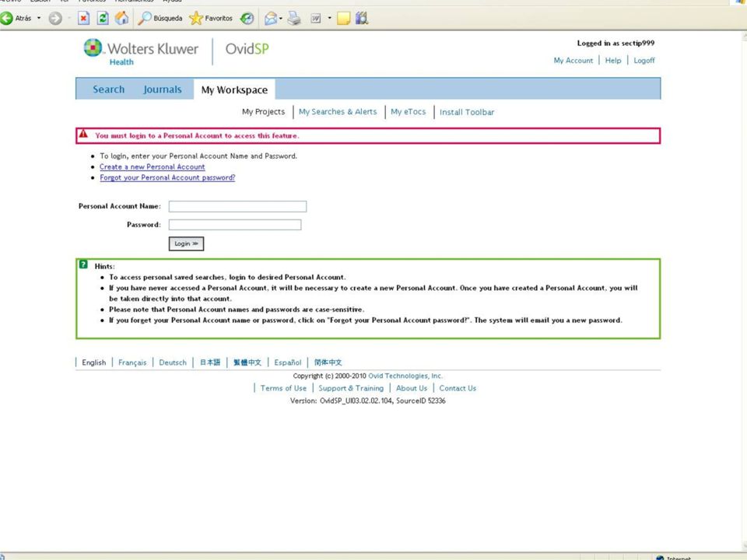Viewport: 747px width, 560px height.
Task: Open Contact Us link
Action: click(x=458, y=388)
